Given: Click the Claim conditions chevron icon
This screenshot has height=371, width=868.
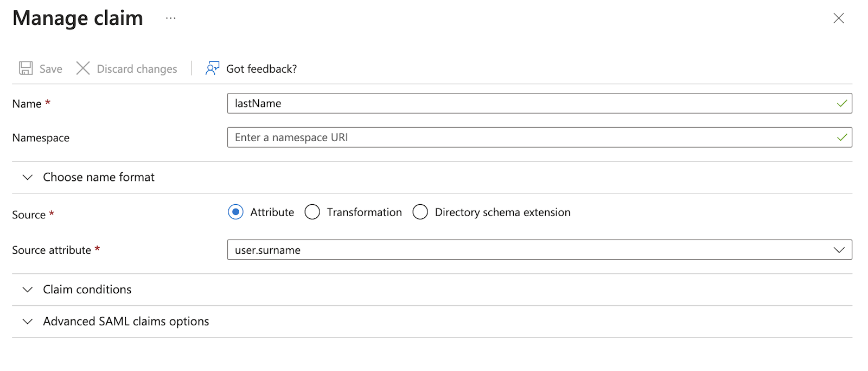Looking at the screenshot, I should pyautogui.click(x=28, y=290).
